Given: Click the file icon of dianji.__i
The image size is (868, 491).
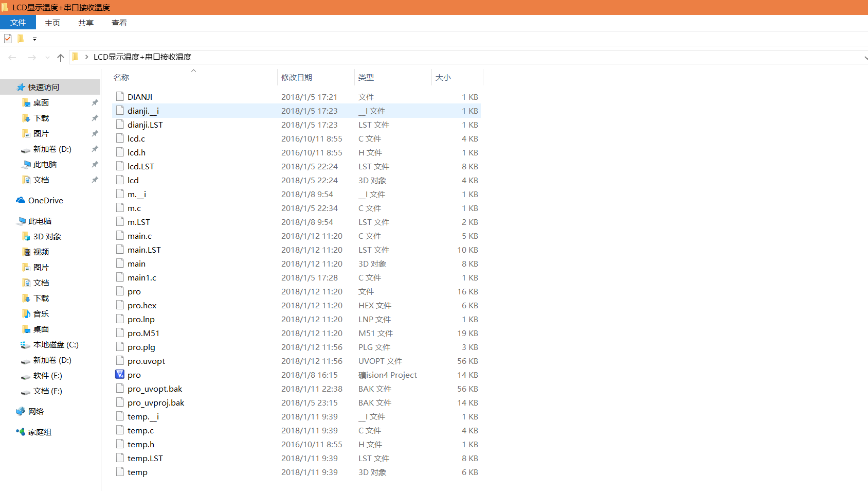Looking at the screenshot, I should click(x=120, y=110).
